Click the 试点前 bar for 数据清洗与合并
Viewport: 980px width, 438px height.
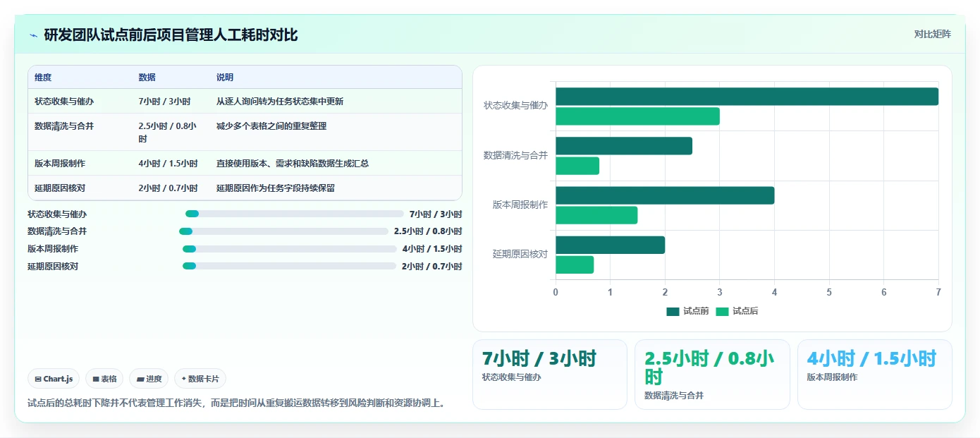click(x=624, y=146)
